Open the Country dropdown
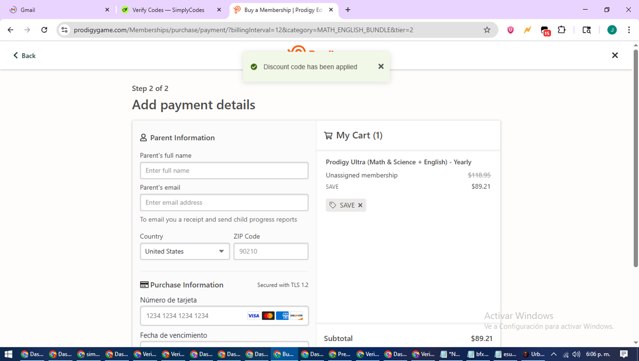 [185, 251]
